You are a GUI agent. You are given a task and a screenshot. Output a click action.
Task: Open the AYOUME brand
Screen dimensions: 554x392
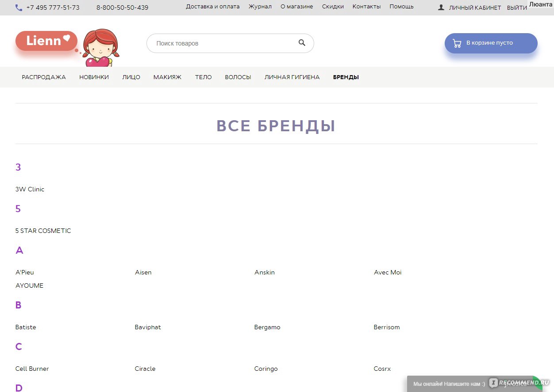(30, 285)
